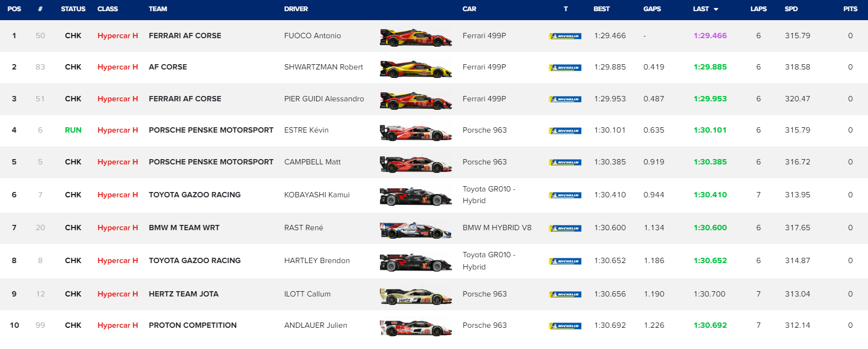Click the green RUN status for car 6
868x349 pixels.
[73, 130]
